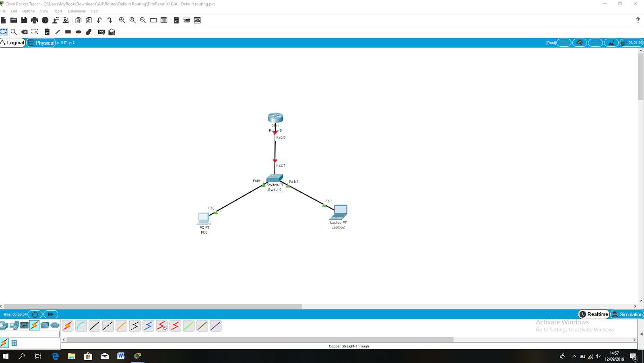Activate the Delete tool in the toolbar
Image resolution: width=644 pixels, height=363 pixels.
point(25,32)
